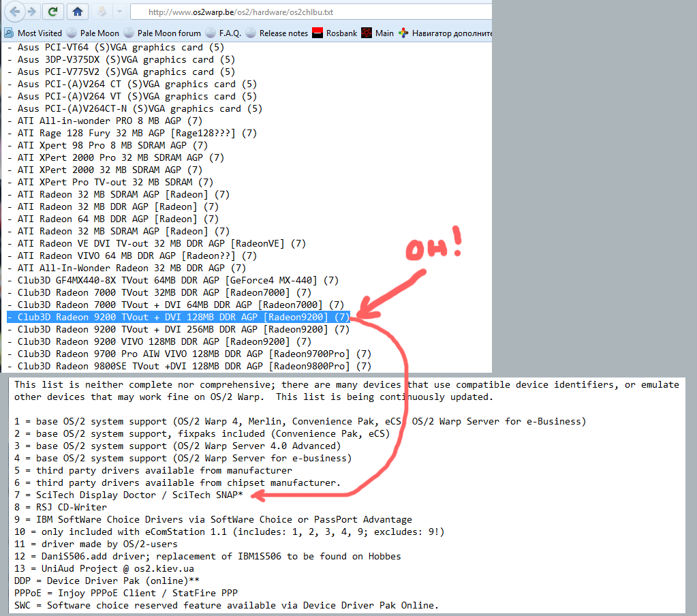The height and width of the screenshot is (616, 697).
Task: Click legend '9 = IBM SoftWare Choice Drivers'
Action: coord(213,519)
